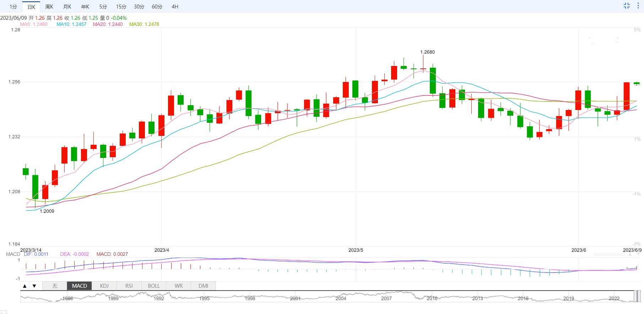
Task: Select the 60分 timeframe tab
Action: coord(157,7)
